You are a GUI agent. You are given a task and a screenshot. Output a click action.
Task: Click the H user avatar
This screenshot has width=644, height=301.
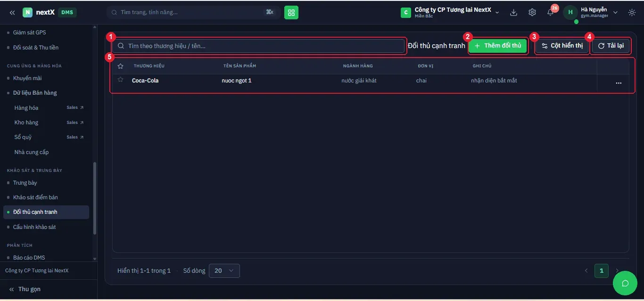(x=570, y=12)
